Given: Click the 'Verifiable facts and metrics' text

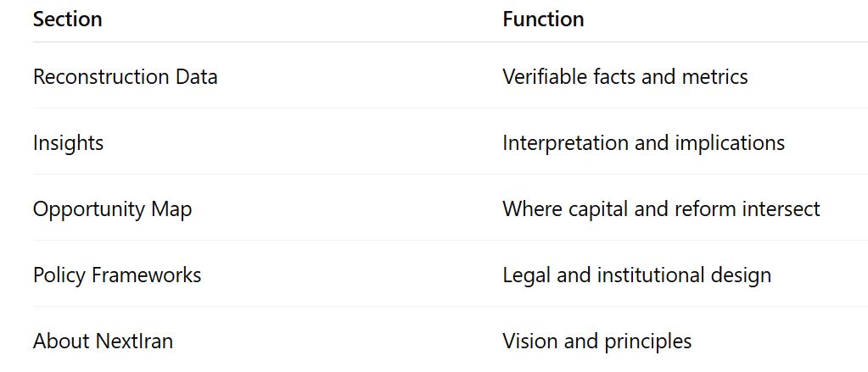Looking at the screenshot, I should point(624,77).
